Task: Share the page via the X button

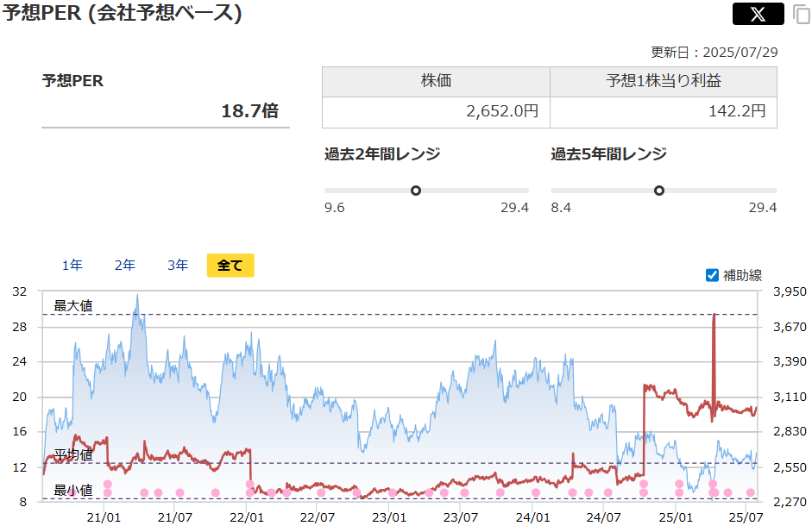Action: pos(758,14)
